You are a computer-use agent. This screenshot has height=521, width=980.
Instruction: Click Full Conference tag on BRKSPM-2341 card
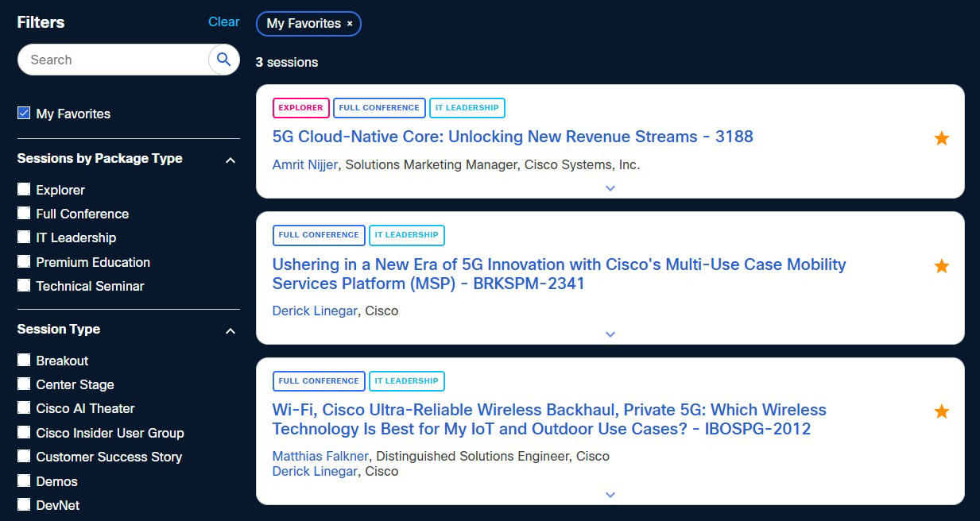click(x=319, y=235)
